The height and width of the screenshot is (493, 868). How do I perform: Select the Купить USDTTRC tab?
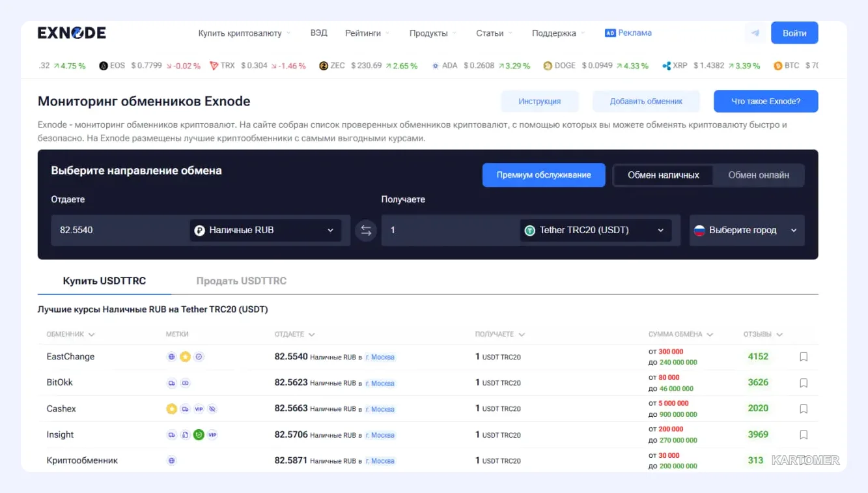coord(104,281)
